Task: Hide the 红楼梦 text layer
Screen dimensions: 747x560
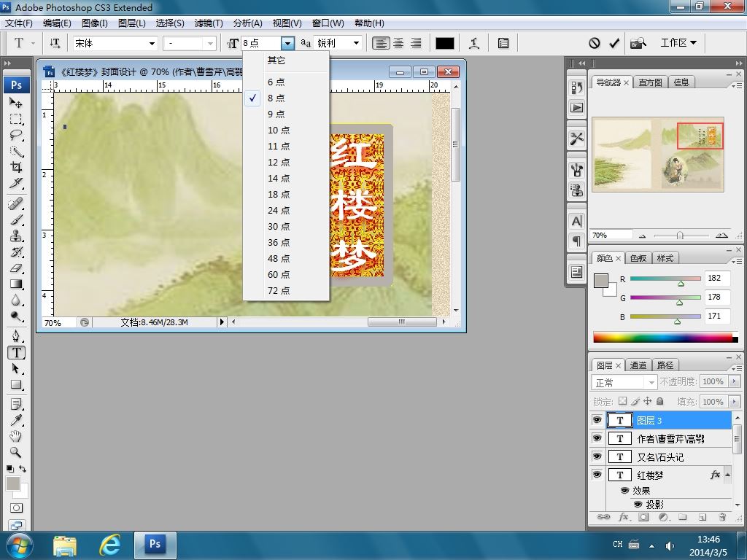Action: (x=597, y=475)
